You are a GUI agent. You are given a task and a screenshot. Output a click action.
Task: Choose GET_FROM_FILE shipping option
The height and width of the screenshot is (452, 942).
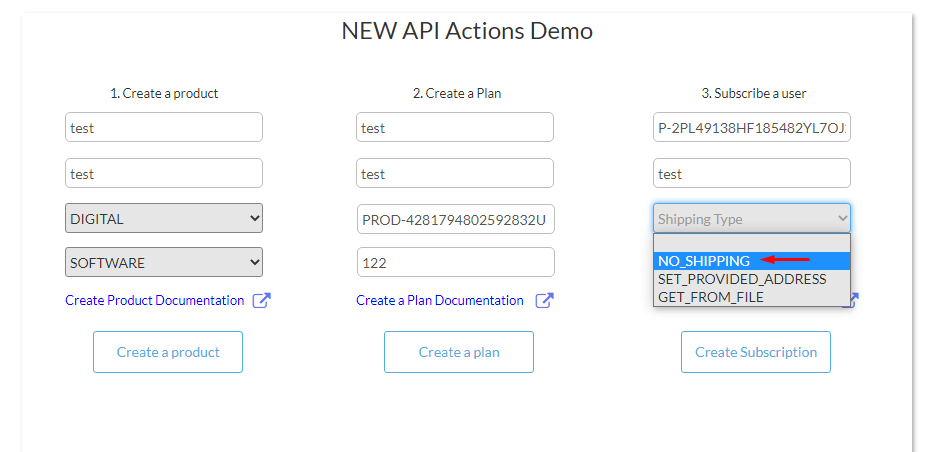pyautogui.click(x=752, y=297)
